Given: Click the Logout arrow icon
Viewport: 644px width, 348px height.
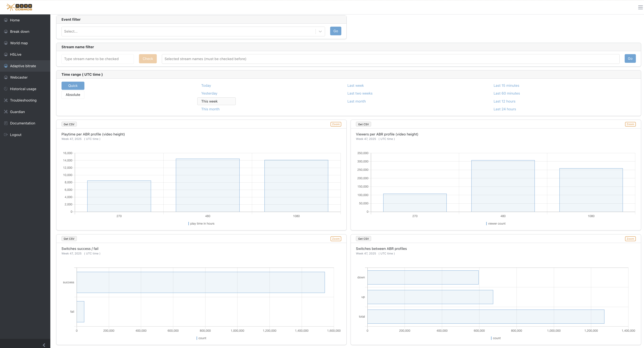Looking at the screenshot, I should tap(6, 135).
